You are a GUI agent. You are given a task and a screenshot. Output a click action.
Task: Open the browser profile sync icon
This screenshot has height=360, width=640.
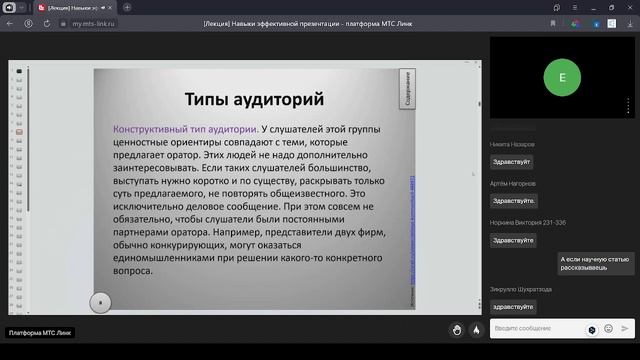[x=556, y=8]
